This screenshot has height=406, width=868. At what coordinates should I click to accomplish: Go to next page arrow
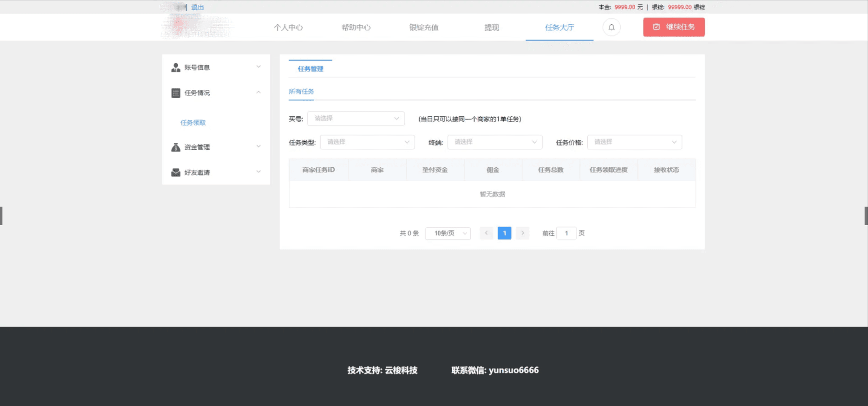(x=523, y=233)
